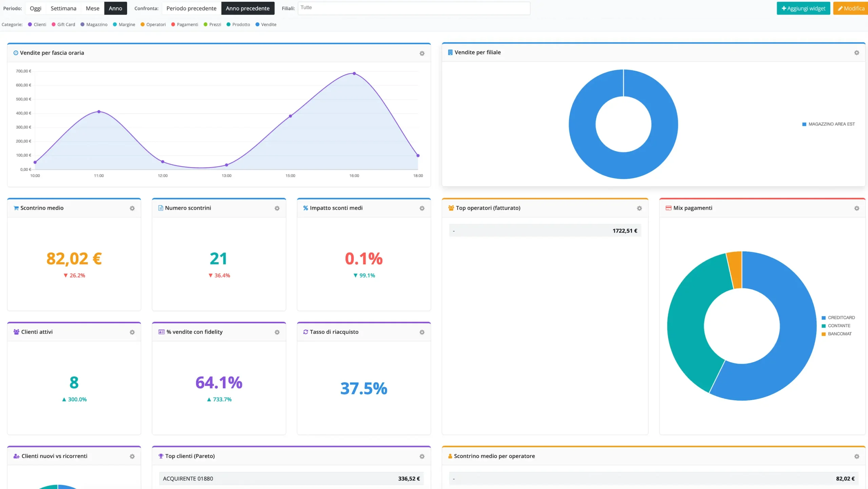
Task: Click the Aggiungi widget button
Action: pos(803,8)
